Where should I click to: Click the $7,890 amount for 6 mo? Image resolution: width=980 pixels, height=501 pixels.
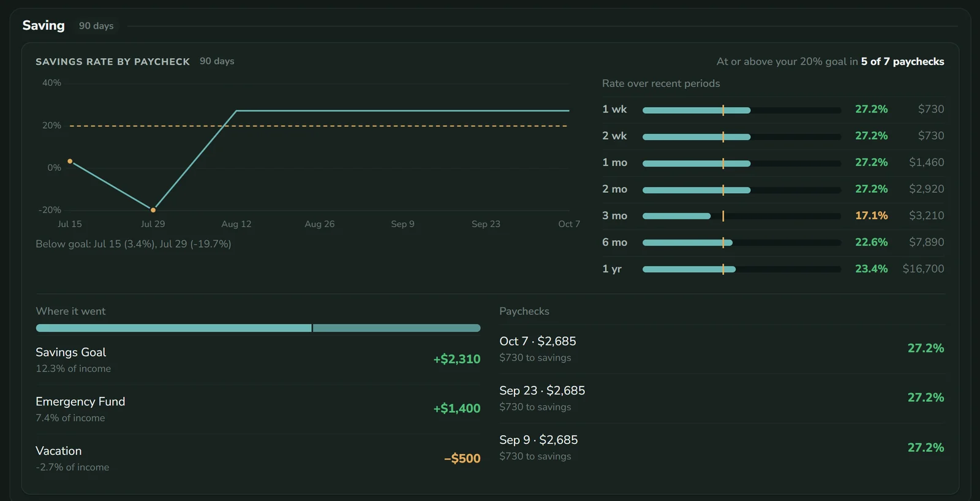(x=926, y=242)
